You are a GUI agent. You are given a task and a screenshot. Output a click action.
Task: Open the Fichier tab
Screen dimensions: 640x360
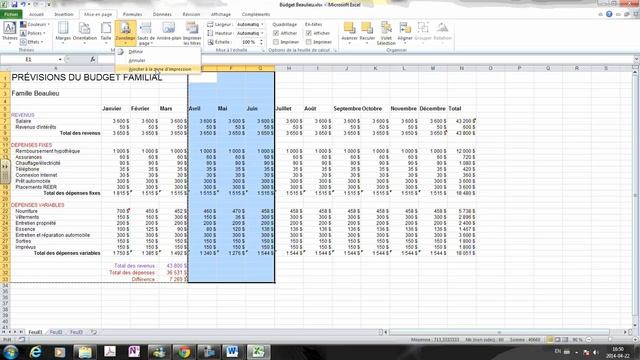click(11, 14)
